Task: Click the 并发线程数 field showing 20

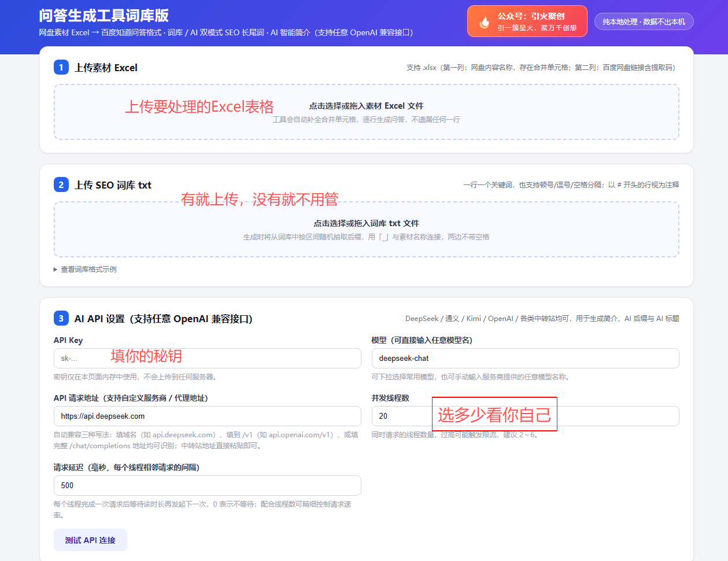Action: [x=525, y=416]
